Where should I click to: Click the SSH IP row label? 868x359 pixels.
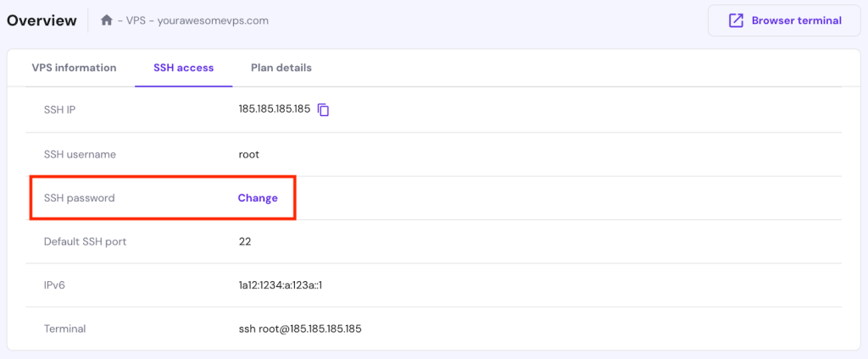click(x=60, y=110)
